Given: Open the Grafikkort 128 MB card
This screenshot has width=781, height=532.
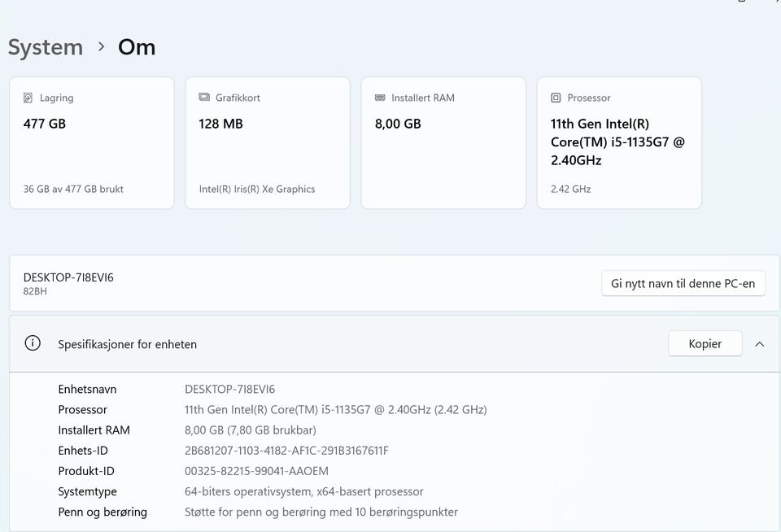Looking at the screenshot, I should [x=267, y=143].
